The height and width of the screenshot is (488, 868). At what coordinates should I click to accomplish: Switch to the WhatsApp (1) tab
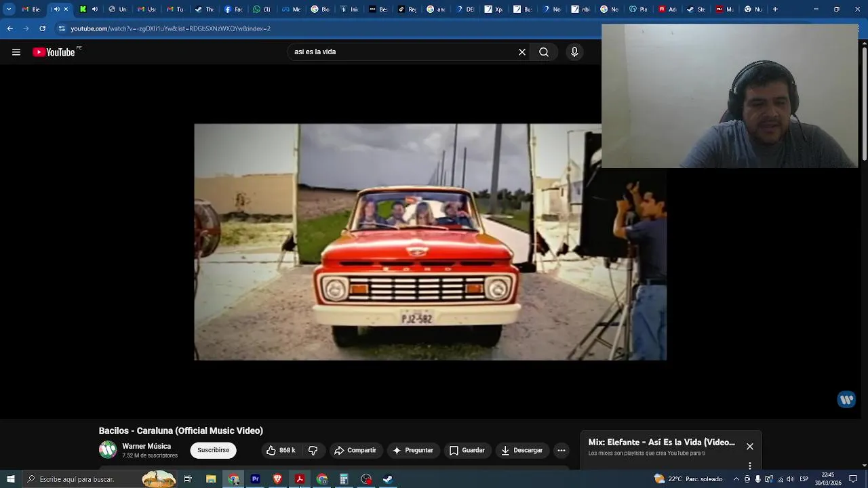[262, 9]
